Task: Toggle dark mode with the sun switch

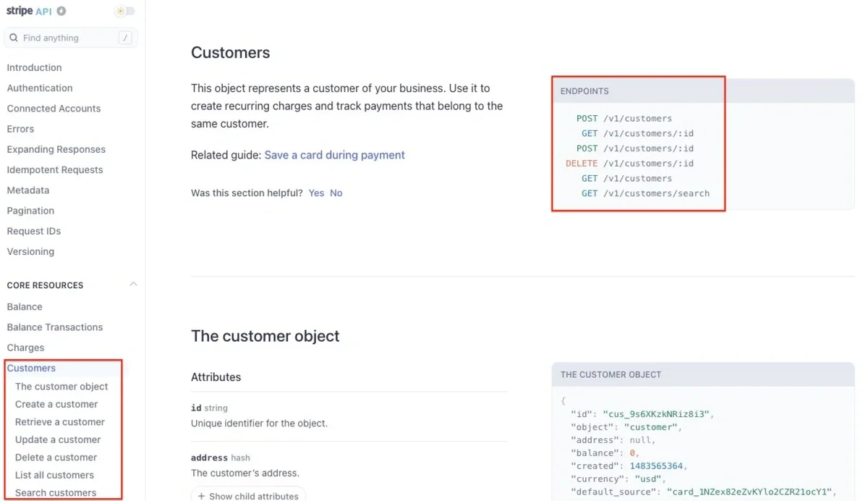Action: coord(123,11)
